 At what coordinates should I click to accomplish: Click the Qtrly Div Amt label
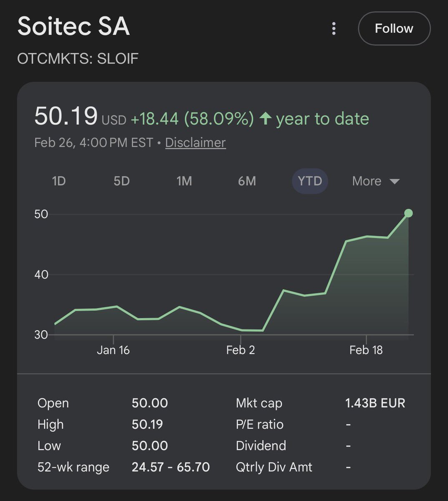(x=274, y=467)
